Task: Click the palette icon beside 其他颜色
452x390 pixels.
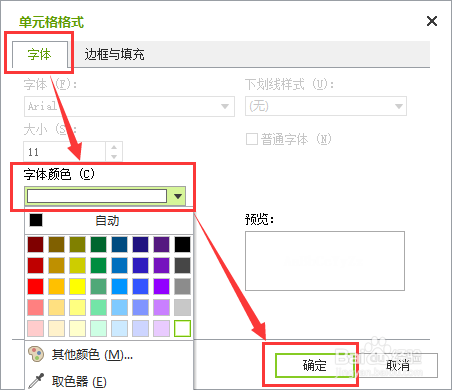Action: pos(36,354)
